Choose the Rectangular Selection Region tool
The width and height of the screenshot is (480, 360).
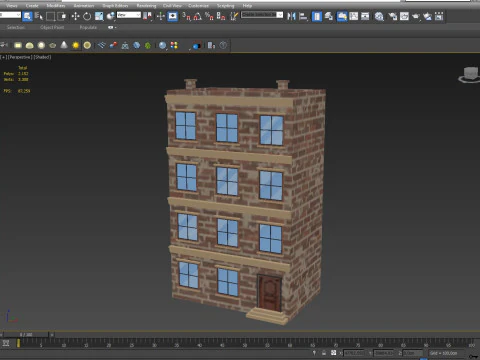click(50, 16)
